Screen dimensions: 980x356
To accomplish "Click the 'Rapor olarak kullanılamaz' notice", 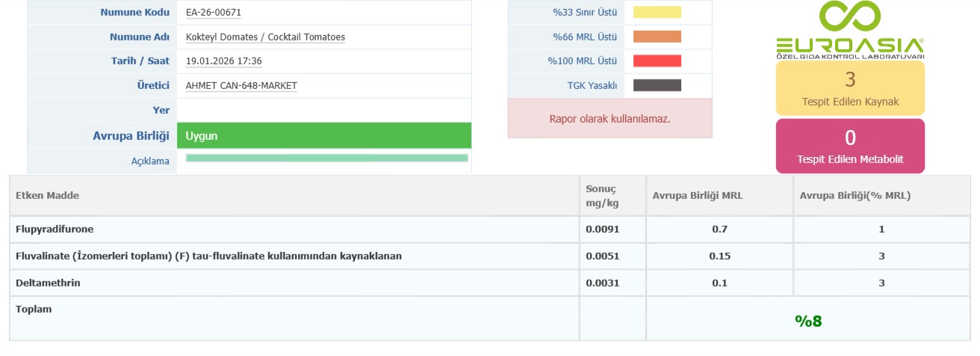I will (610, 118).
